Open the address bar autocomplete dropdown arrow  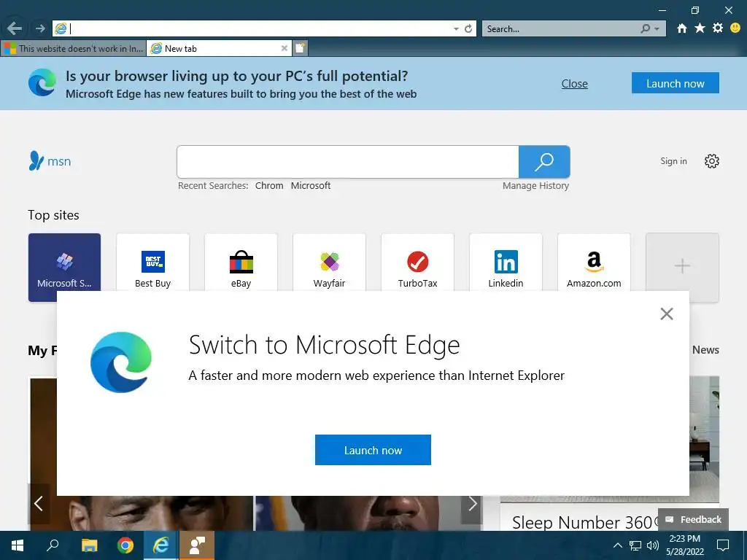(x=456, y=29)
